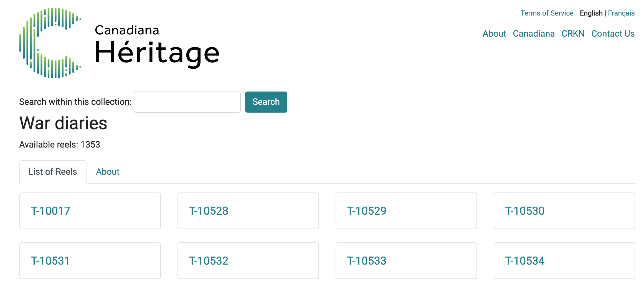This screenshot has height=289, width=644.
Task: Go to Canadiana in top navigation
Action: (534, 34)
